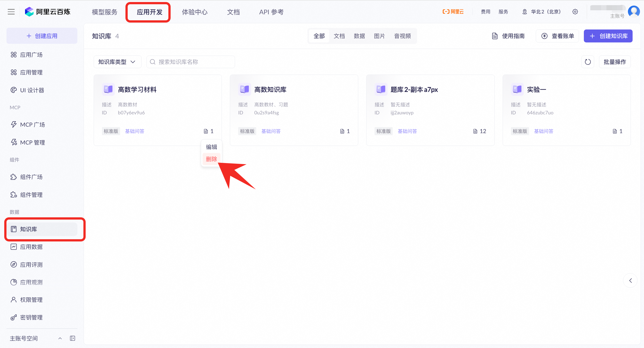
Task: Click the 查看账单 button
Action: click(x=557, y=36)
